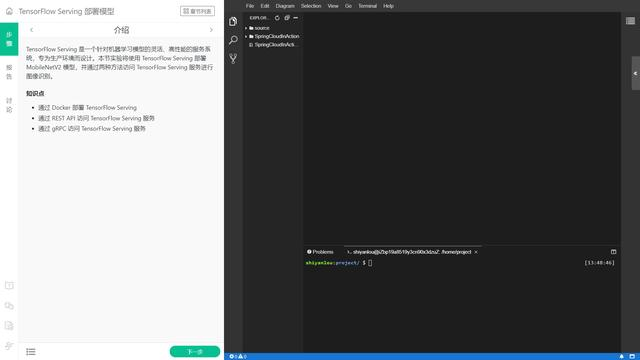The image size is (640, 360).
Task: Go to the course home icon
Action: [x=9, y=11]
